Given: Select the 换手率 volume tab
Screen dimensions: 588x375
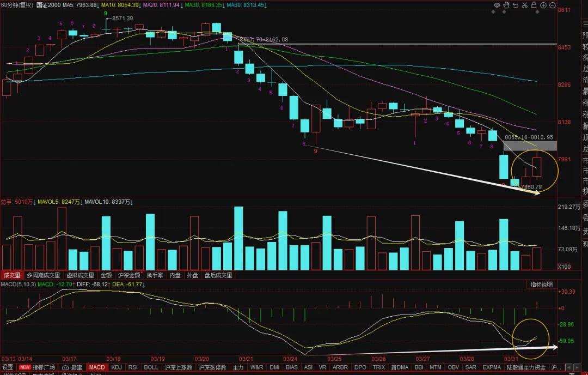Looking at the screenshot, I should (155, 275).
